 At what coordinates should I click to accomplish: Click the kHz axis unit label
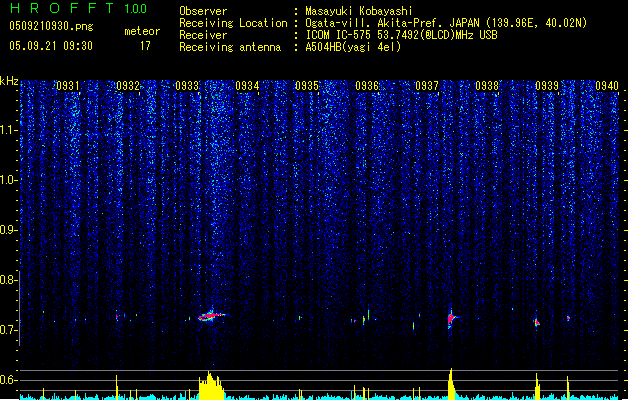tap(9, 81)
